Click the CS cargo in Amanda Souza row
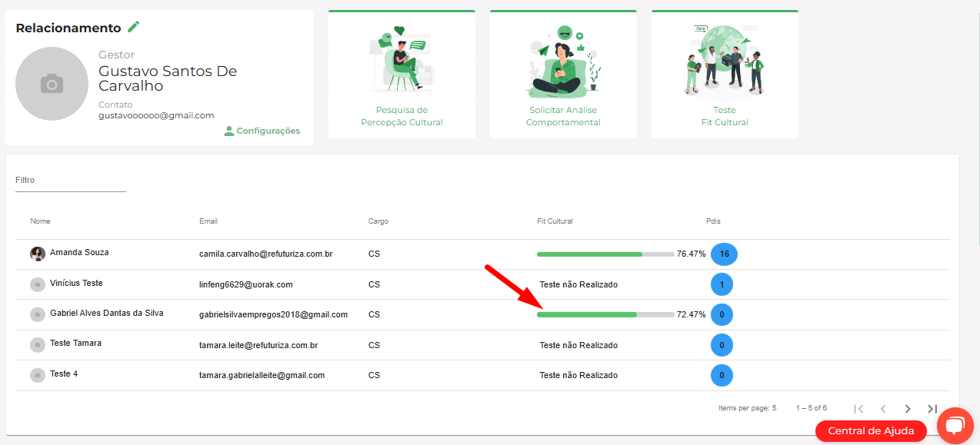This screenshot has height=445, width=980. coord(374,254)
